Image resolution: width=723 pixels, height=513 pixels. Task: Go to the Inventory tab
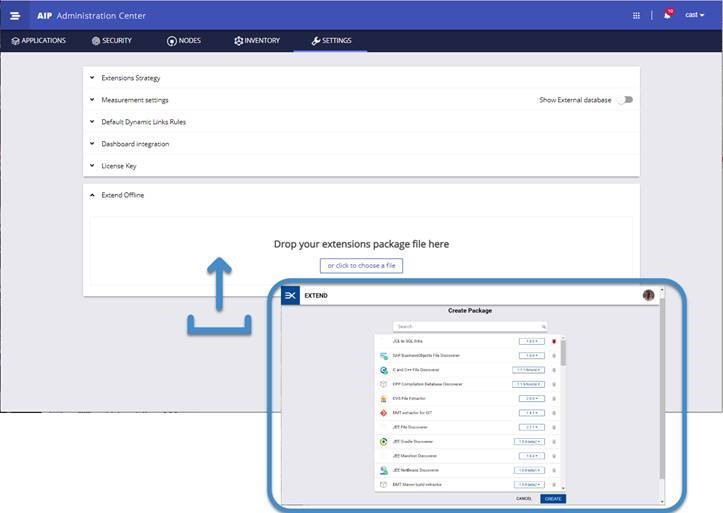(257, 41)
